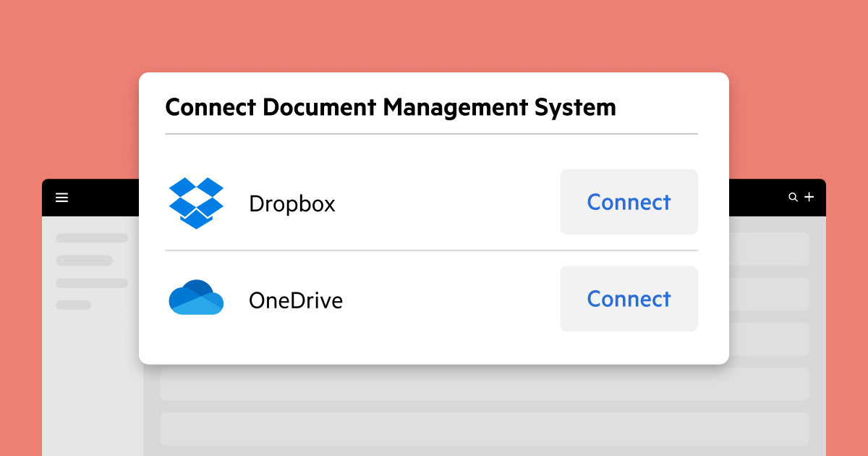Screen dimensions: 868x456
Task: Click the OneDrive text label
Action: pyautogui.click(x=296, y=300)
